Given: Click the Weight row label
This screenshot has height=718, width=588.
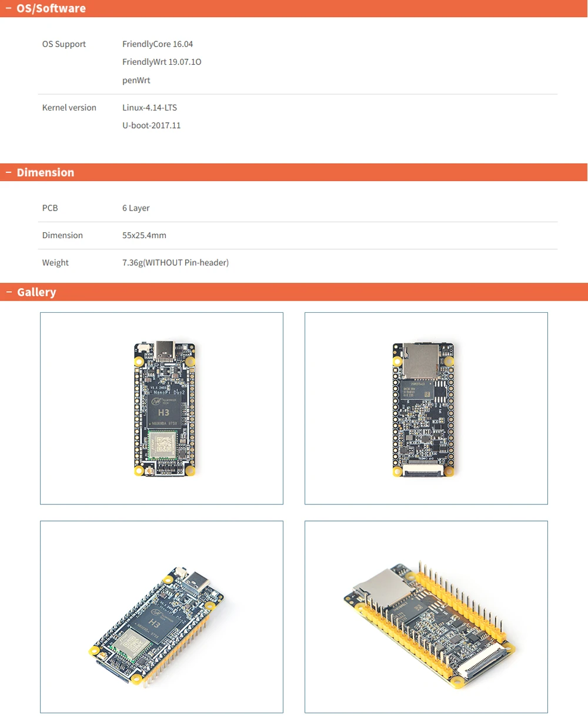Looking at the screenshot, I should pos(55,263).
